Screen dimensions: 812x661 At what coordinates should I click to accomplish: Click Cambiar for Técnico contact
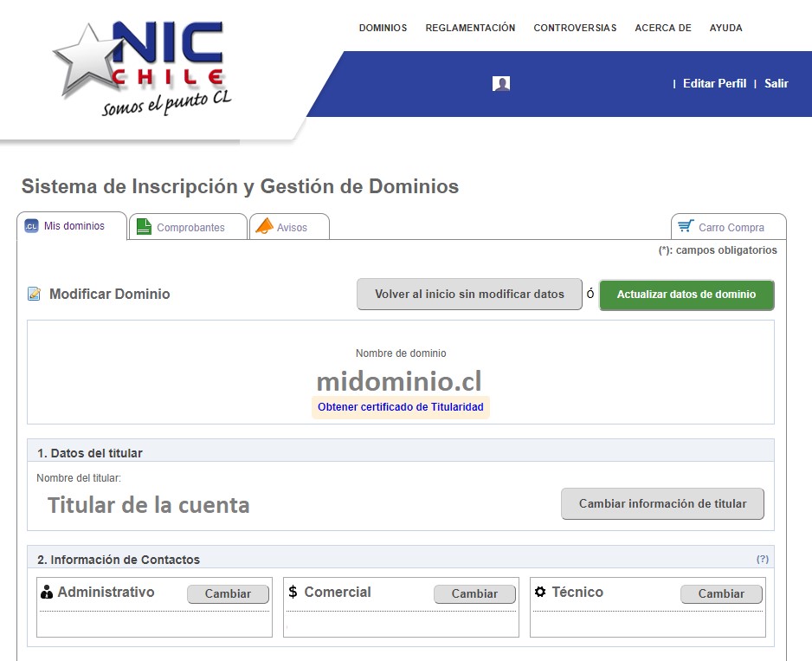pyautogui.click(x=721, y=593)
